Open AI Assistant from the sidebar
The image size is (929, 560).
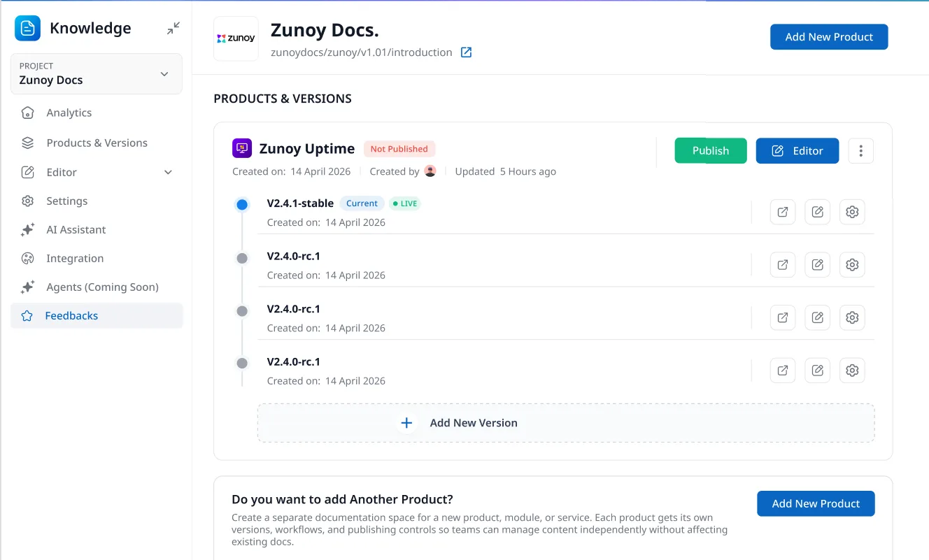(76, 229)
